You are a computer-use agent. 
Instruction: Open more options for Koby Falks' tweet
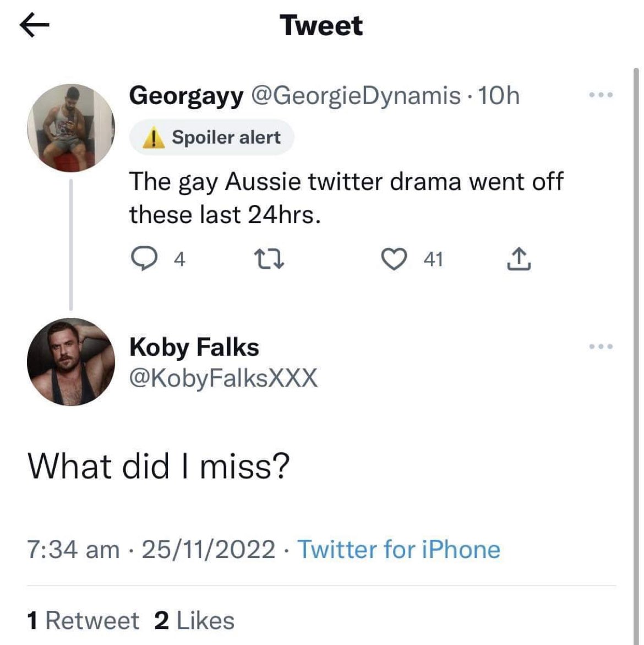pos(601,346)
